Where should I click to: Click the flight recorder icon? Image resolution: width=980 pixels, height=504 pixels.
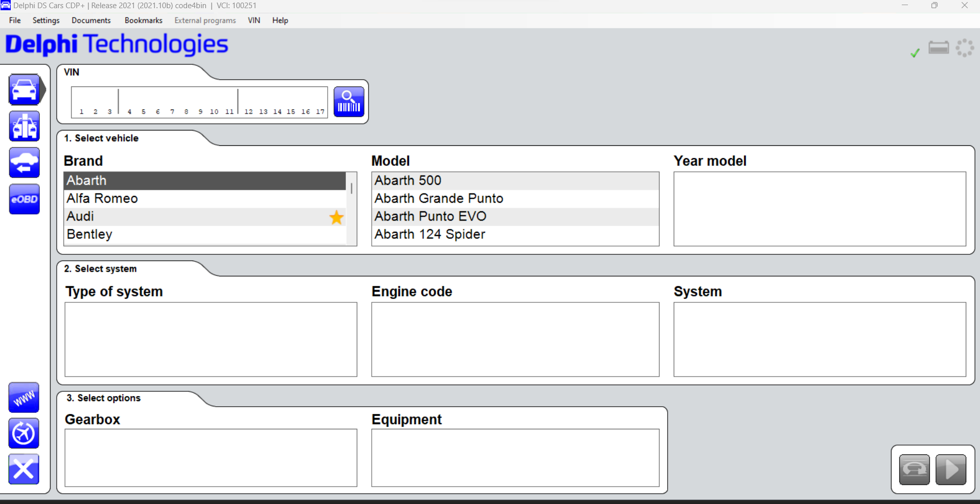24,433
